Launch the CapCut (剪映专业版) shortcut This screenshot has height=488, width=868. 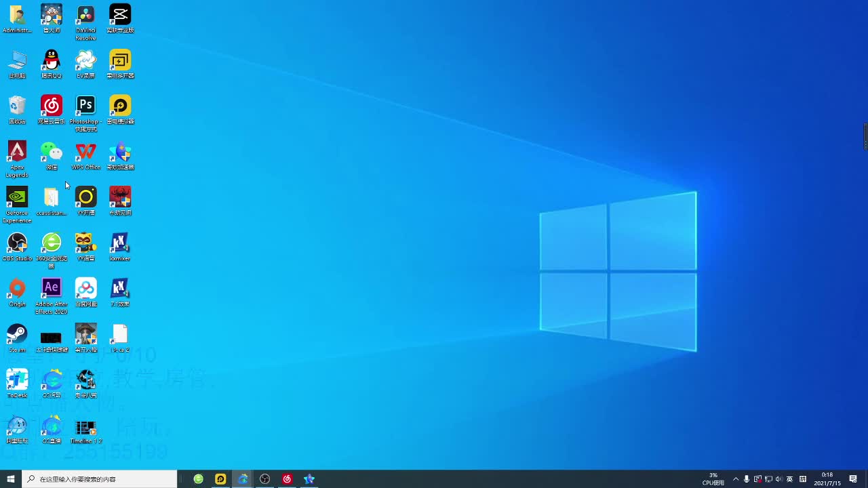[120, 18]
